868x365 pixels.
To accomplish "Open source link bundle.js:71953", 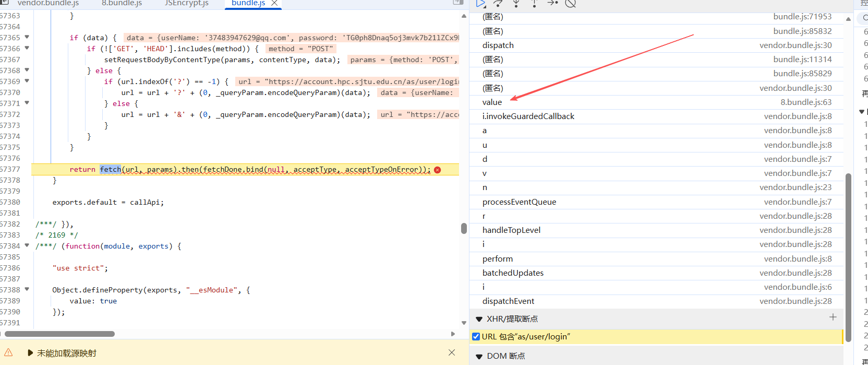I will pos(802,17).
